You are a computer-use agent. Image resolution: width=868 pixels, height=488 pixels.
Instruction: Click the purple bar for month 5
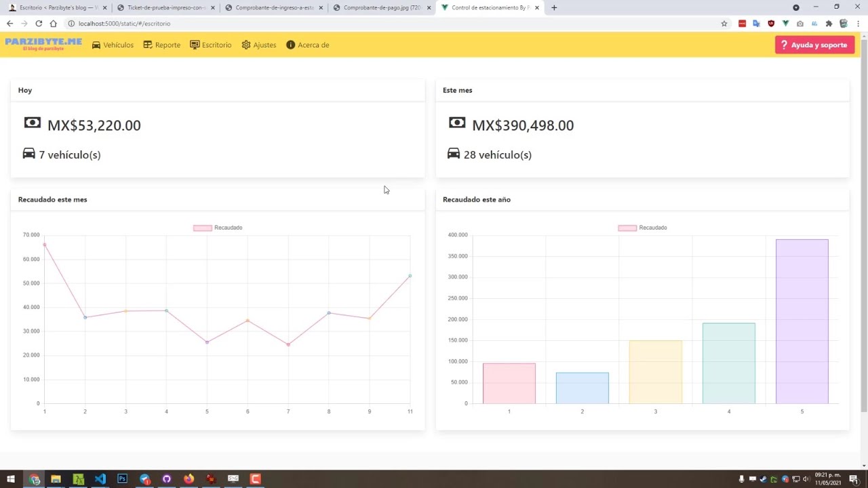tap(802, 321)
